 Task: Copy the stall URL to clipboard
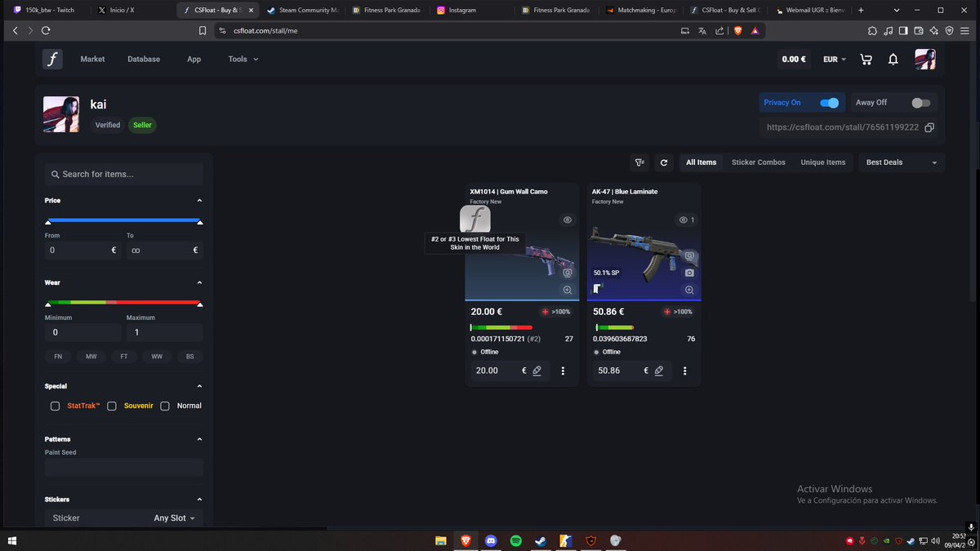pyautogui.click(x=929, y=127)
